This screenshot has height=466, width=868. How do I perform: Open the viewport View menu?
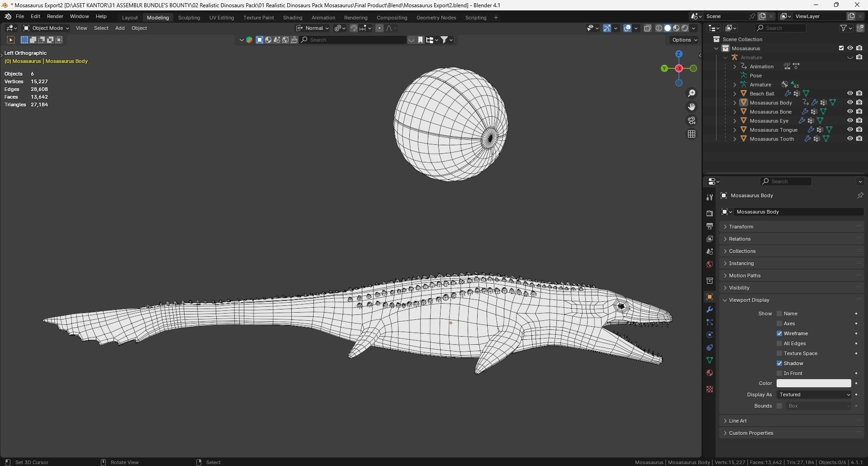[x=81, y=28]
